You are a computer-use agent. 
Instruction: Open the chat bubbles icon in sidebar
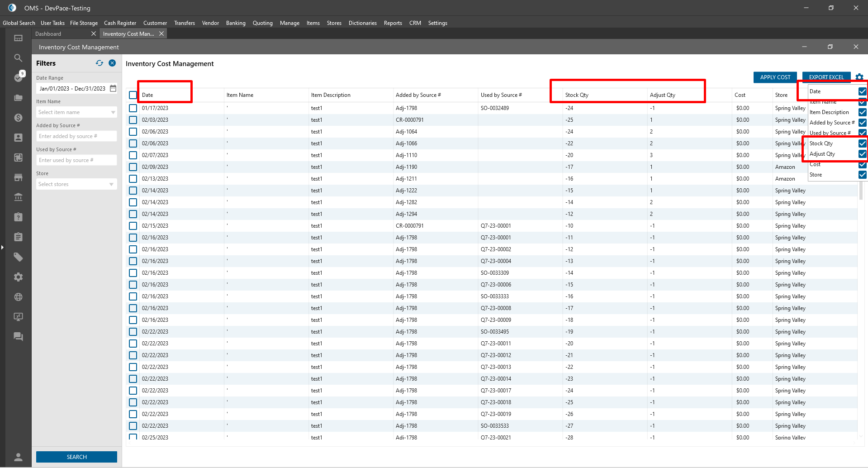[18, 337]
